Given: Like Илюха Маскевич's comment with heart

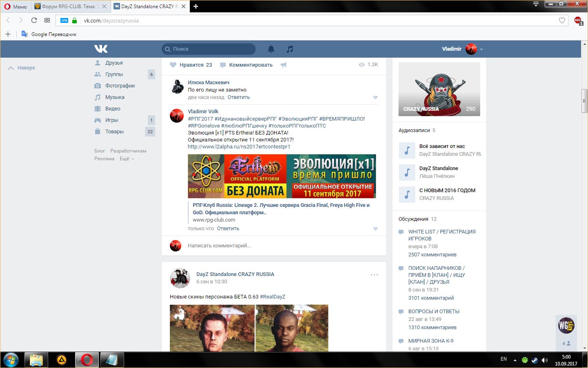Looking at the screenshot, I should [x=375, y=98].
